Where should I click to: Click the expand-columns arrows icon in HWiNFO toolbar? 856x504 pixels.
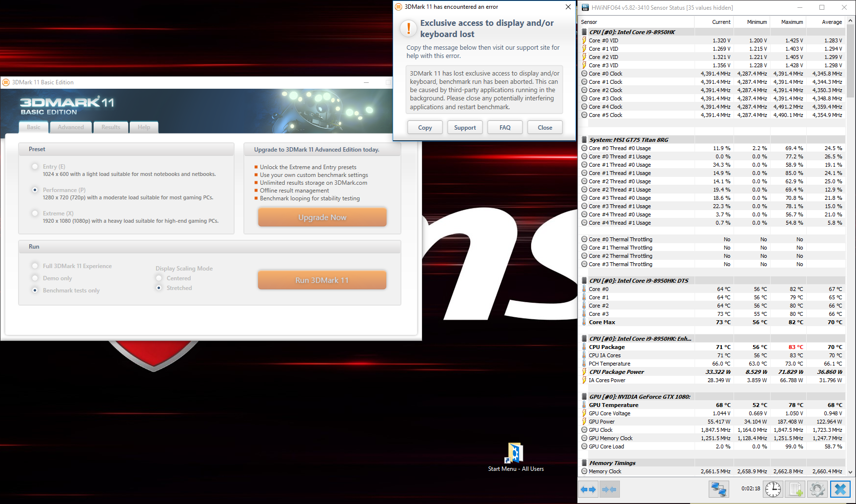588,489
